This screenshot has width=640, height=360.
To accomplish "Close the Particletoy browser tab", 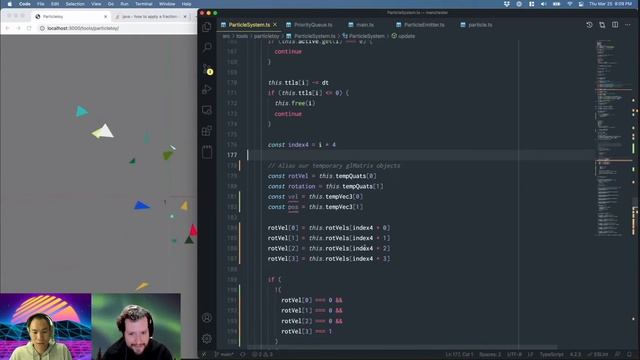I will [106, 17].
